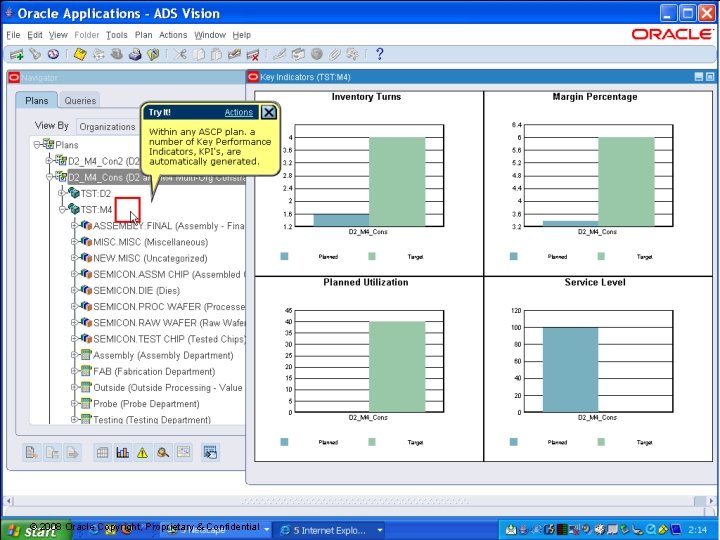Viewport: 720px width, 540px height.
Task: Click the Attachments paperclip toolbar icon
Action: pos(334,54)
